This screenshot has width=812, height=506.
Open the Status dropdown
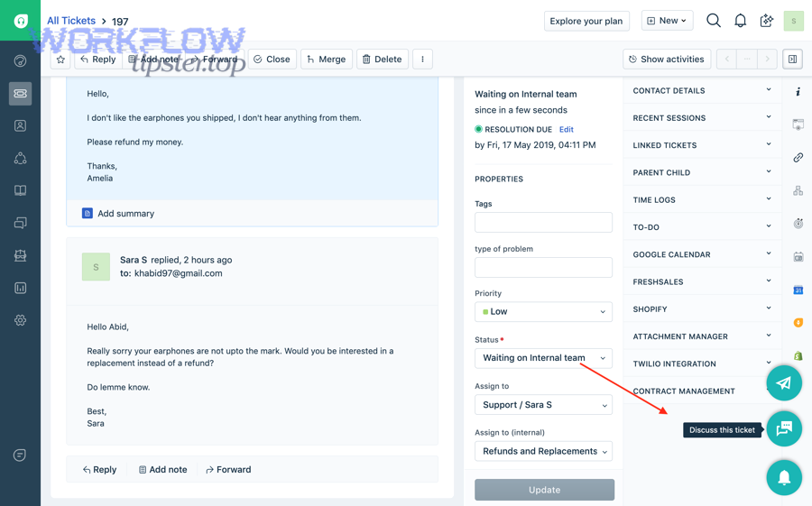[x=543, y=358]
